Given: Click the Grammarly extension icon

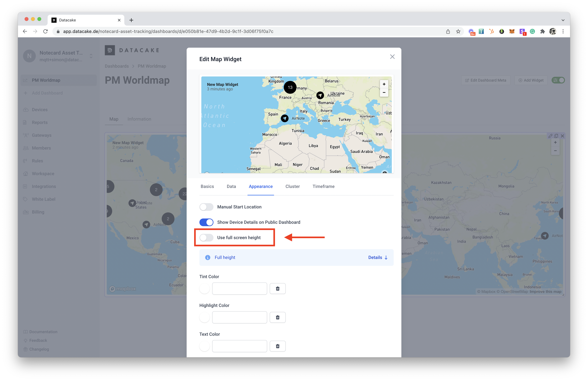Looking at the screenshot, I should click(532, 31).
